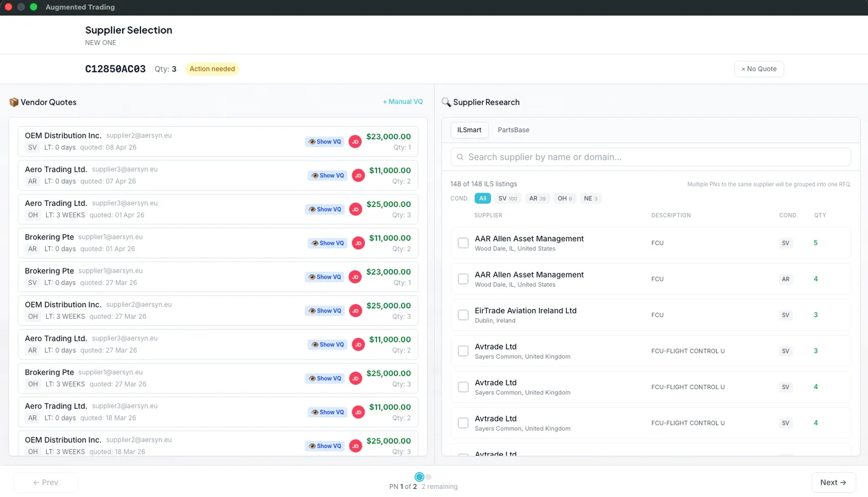The image size is (868, 497).
Task: Click part number C12850AC03
Action: [116, 69]
